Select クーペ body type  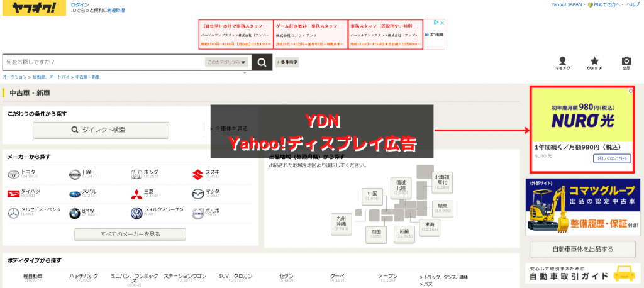337,276
